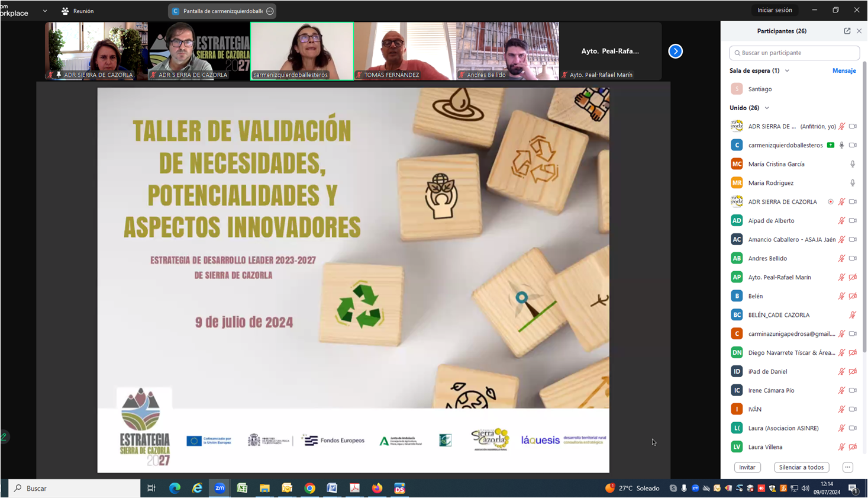The width and height of the screenshot is (868, 498).
Task: Toggle microphone icon for Maria Rodriguez
Action: pyautogui.click(x=852, y=183)
